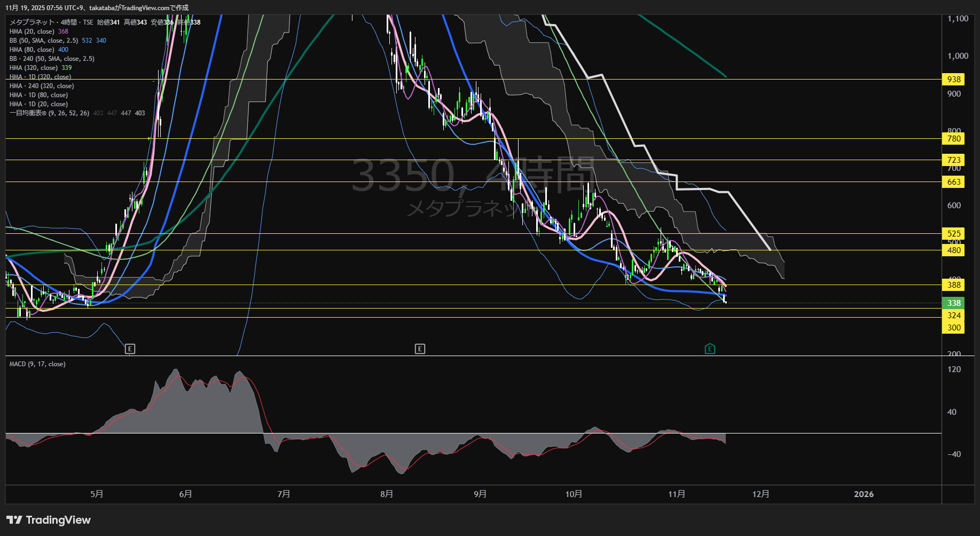The width and height of the screenshot is (980, 536).
Task: Click the 2026 label on time axis
Action: coord(864,494)
